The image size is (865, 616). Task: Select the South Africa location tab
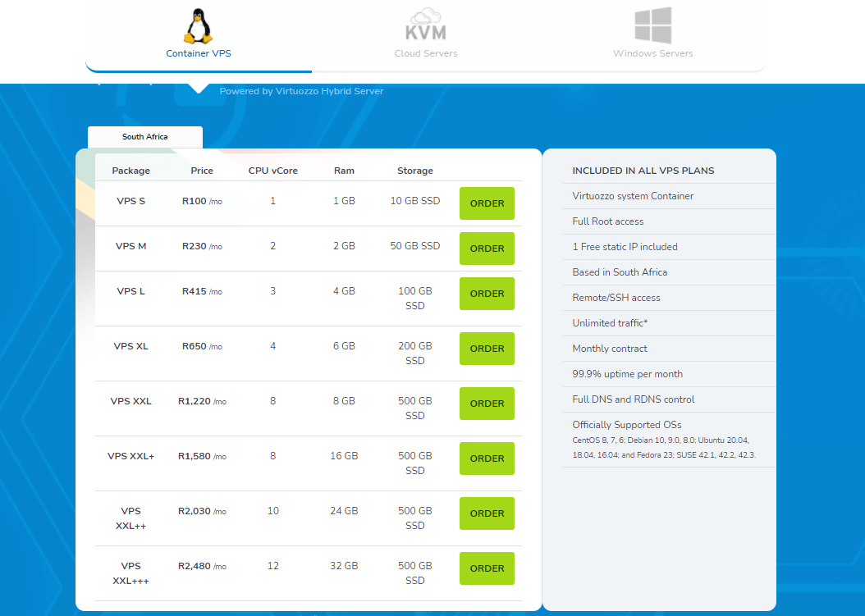click(x=144, y=137)
